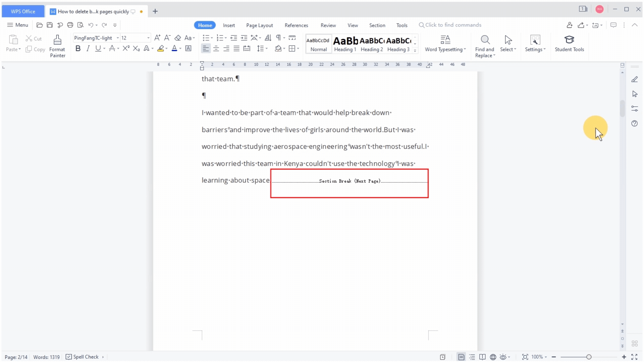Expand the highlight color dropdown arrow
This screenshot has width=644, height=362.
(x=166, y=49)
